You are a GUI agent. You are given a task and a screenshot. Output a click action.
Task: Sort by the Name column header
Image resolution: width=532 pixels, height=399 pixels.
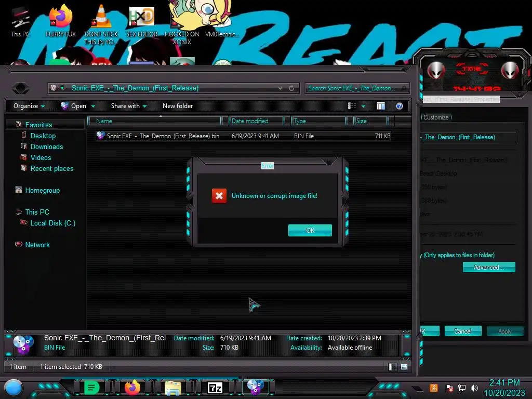(154, 121)
